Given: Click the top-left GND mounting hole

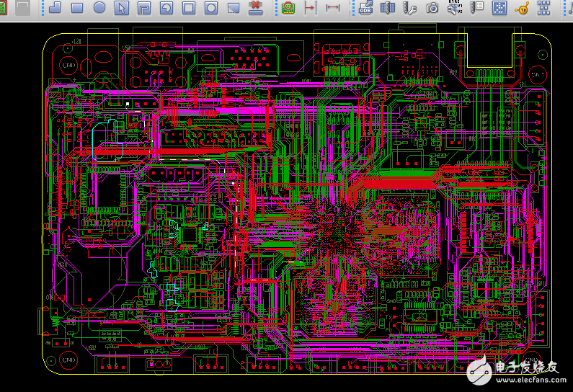Looking at the screenshot, I should (x=68, y=65).
